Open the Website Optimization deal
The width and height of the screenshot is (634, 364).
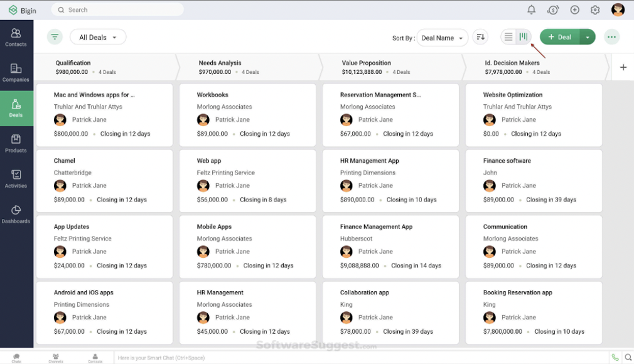pyautogui.click(x=512, y=95)
